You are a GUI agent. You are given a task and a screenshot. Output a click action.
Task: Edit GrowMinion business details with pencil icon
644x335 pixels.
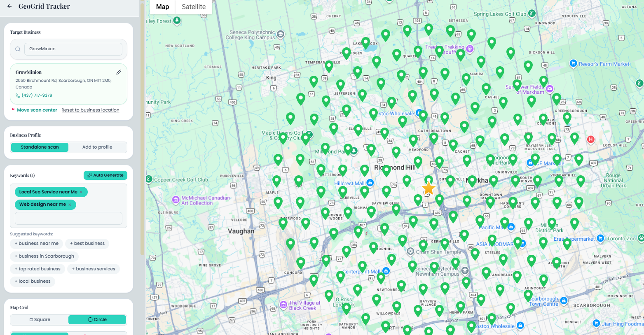pyautogui.click(x=119, y=72)
